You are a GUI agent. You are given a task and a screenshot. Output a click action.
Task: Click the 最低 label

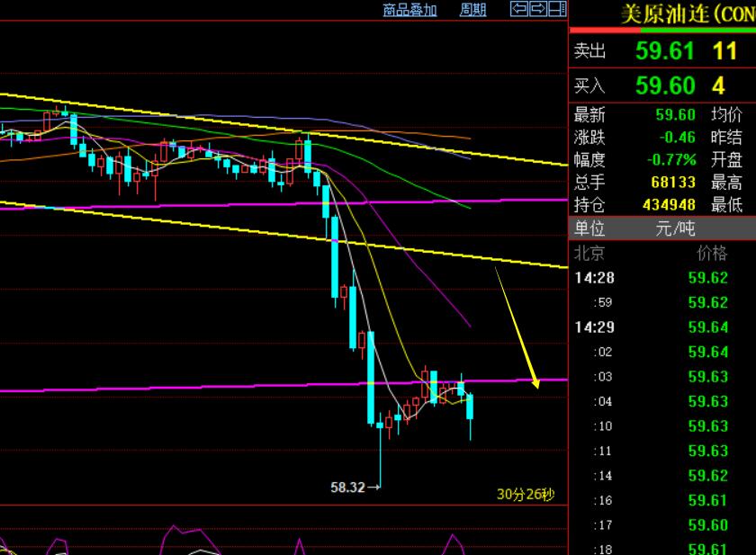tap(726, 205)
